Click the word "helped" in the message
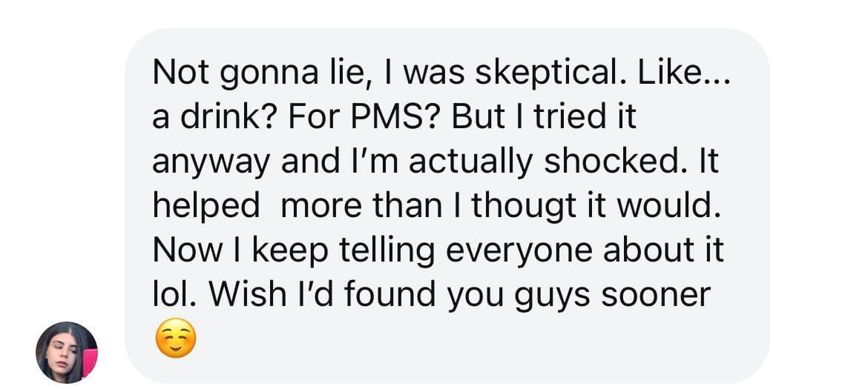 point(206,207)
